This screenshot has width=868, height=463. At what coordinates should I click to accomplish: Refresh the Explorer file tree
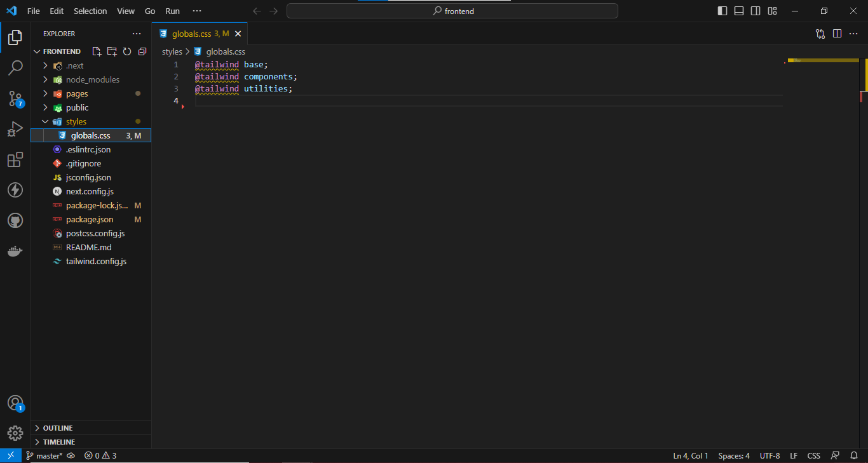tap(127, 51)
